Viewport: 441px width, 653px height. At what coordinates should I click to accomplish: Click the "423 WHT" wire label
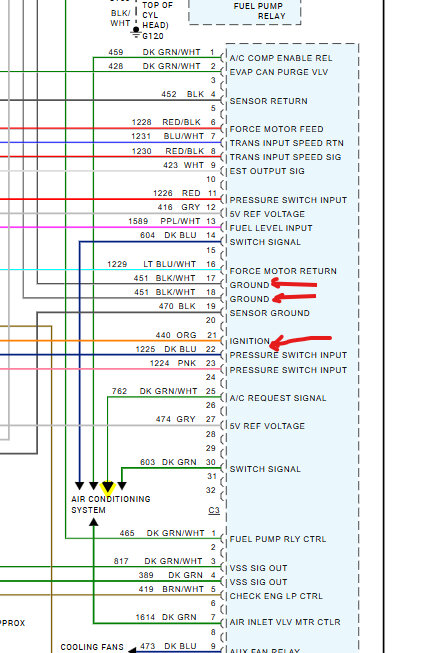tap(183, 165)
